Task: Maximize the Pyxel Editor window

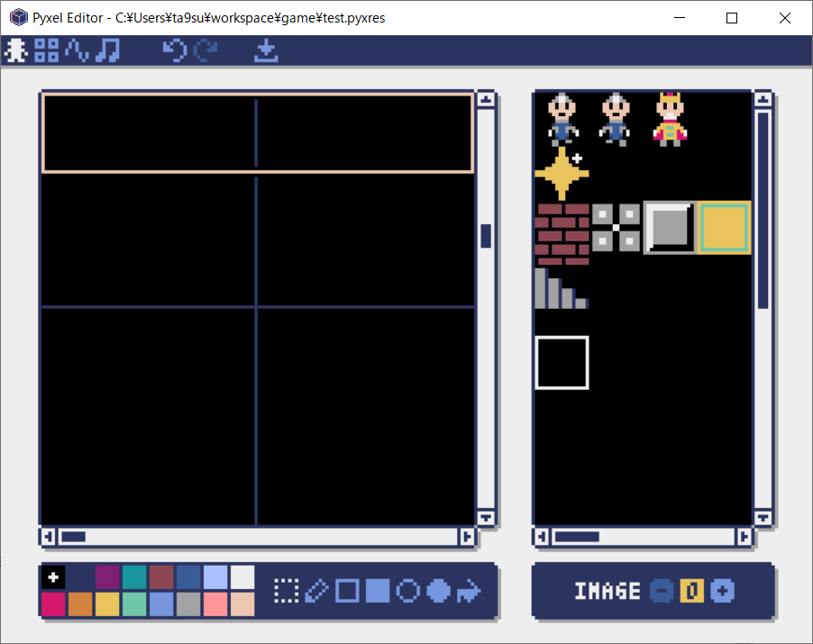Action: [732, 18]
